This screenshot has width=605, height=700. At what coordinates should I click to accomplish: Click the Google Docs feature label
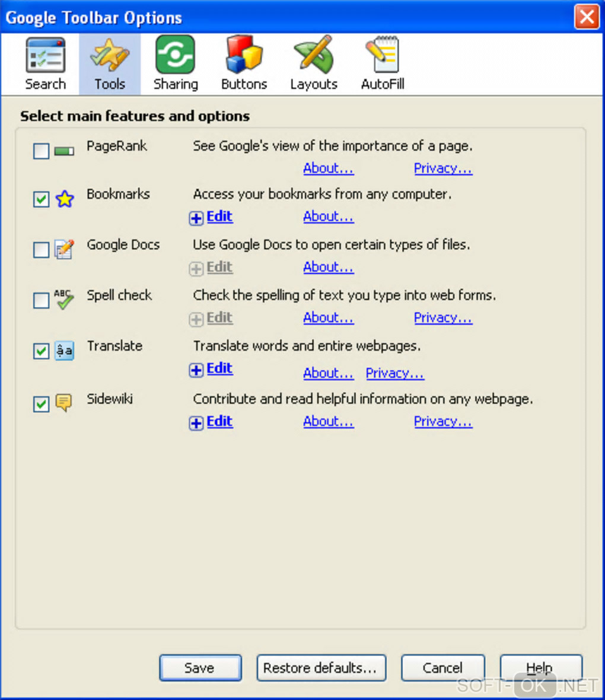[123, 244]
